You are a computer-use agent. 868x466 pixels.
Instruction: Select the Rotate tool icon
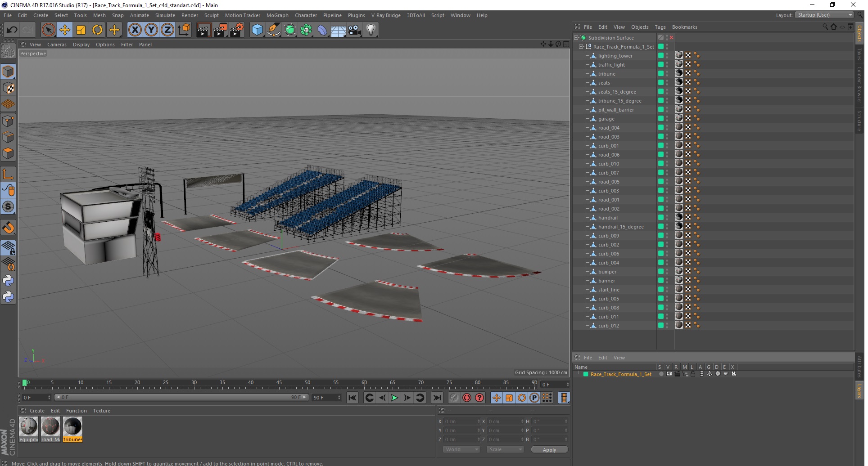click(x=97, y=30)
